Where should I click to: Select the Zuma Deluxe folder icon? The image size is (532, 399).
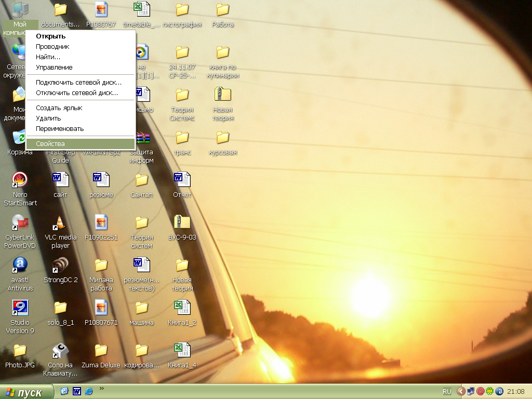pos(101,351)
